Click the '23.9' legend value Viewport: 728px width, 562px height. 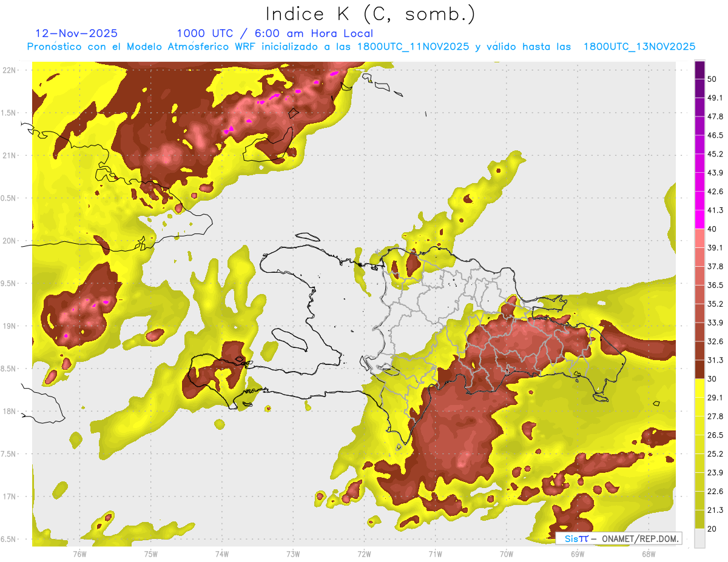pos(715,473)
